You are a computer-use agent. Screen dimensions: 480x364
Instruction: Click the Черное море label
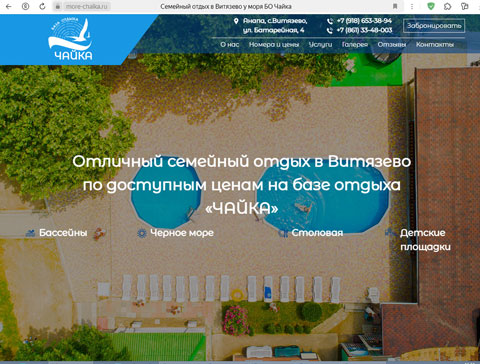tap(182, 233)
